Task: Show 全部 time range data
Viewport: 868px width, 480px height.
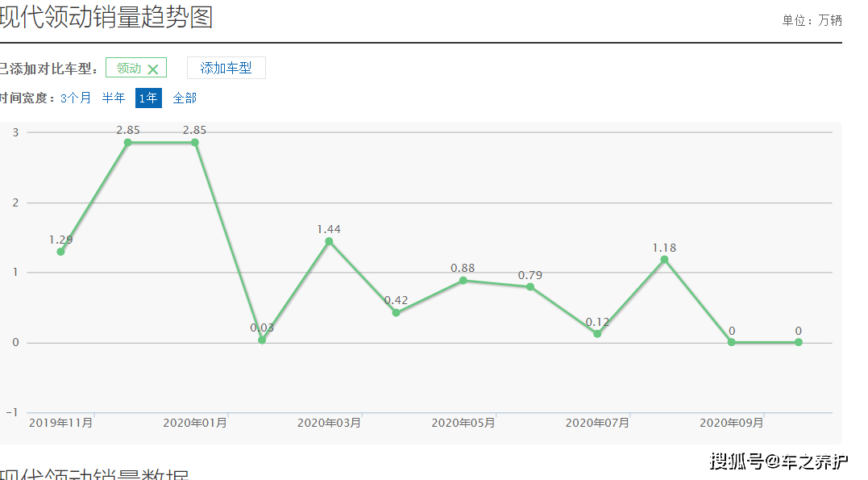Action: (185, 98)
